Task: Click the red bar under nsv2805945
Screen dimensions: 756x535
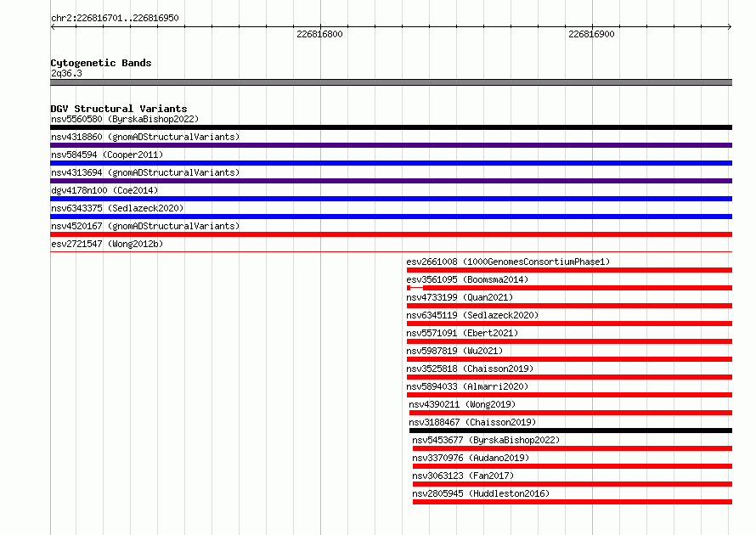Action: coord(573,502)
